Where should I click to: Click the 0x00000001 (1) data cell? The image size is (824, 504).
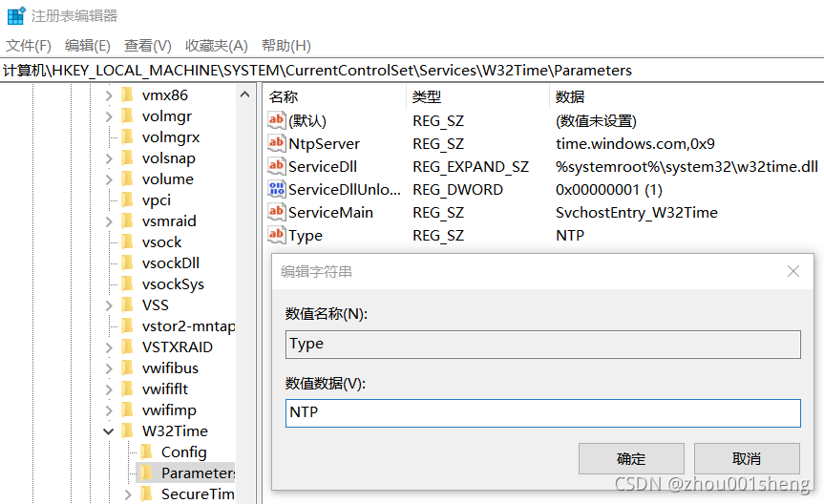click(609, 189)
